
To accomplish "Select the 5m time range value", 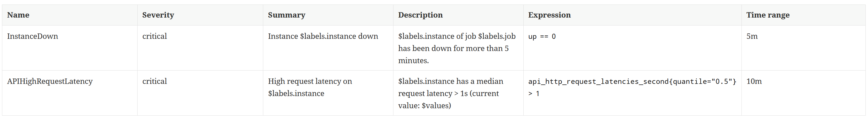I will 752,36.
